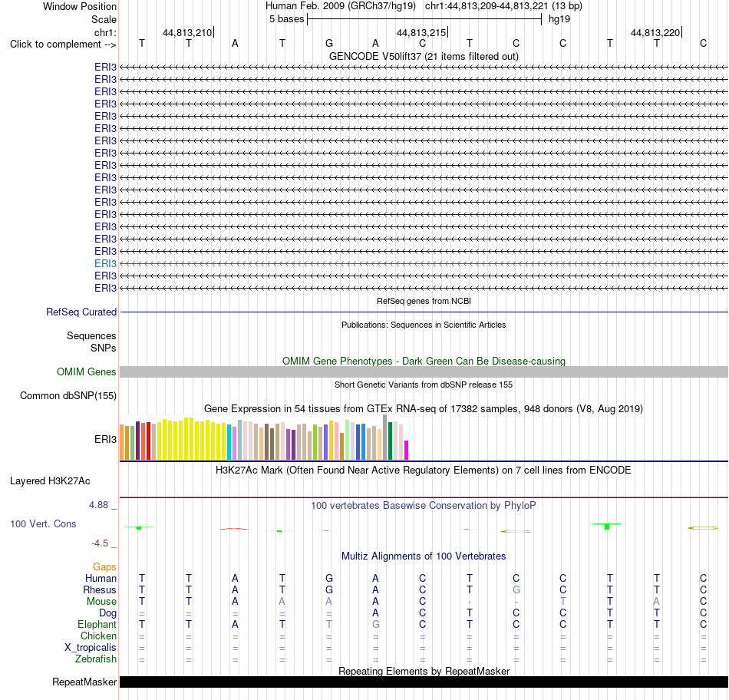Click the RefSeq Curated track label
729x700 pixels.
tap(81, 312)
